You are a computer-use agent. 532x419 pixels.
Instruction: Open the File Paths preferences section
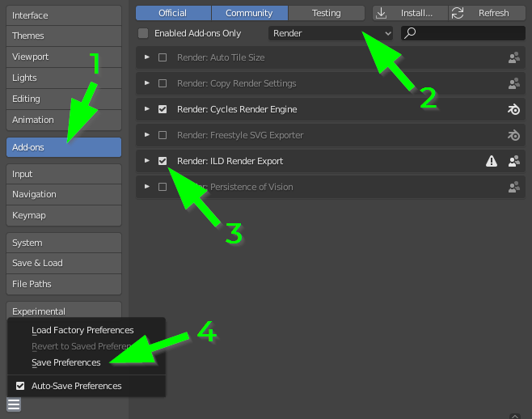(x=64, y=284)
